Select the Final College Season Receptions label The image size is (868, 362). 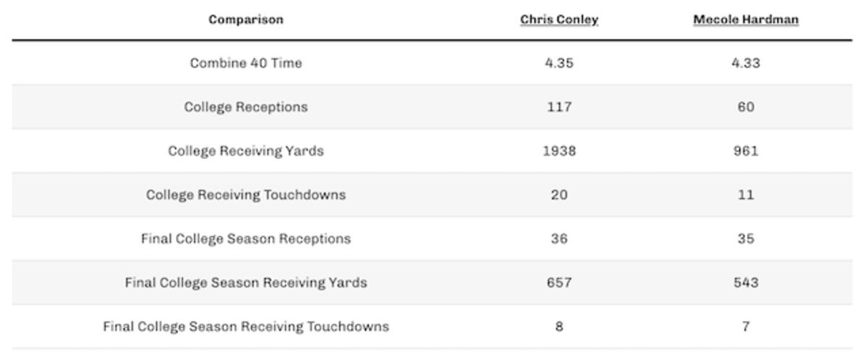(246, 238)
